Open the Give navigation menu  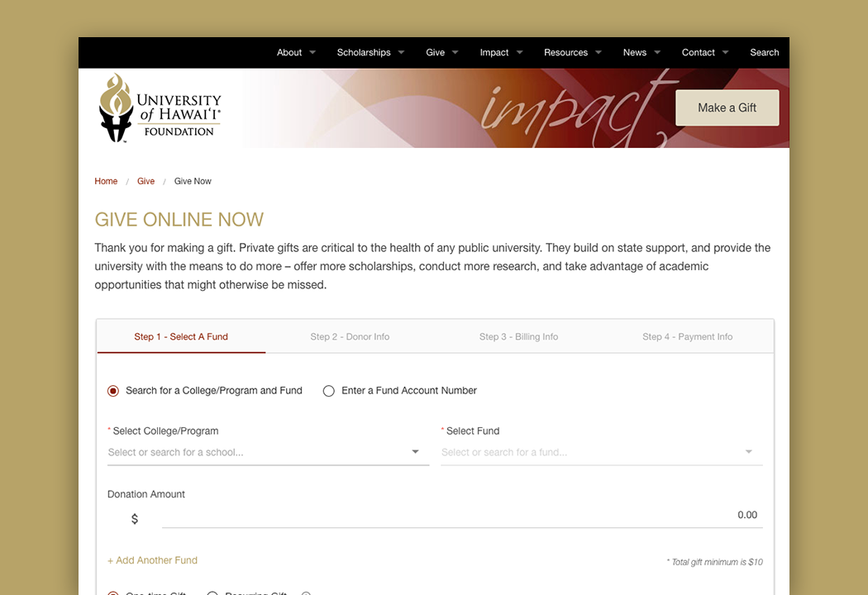(x=441, y=53)
